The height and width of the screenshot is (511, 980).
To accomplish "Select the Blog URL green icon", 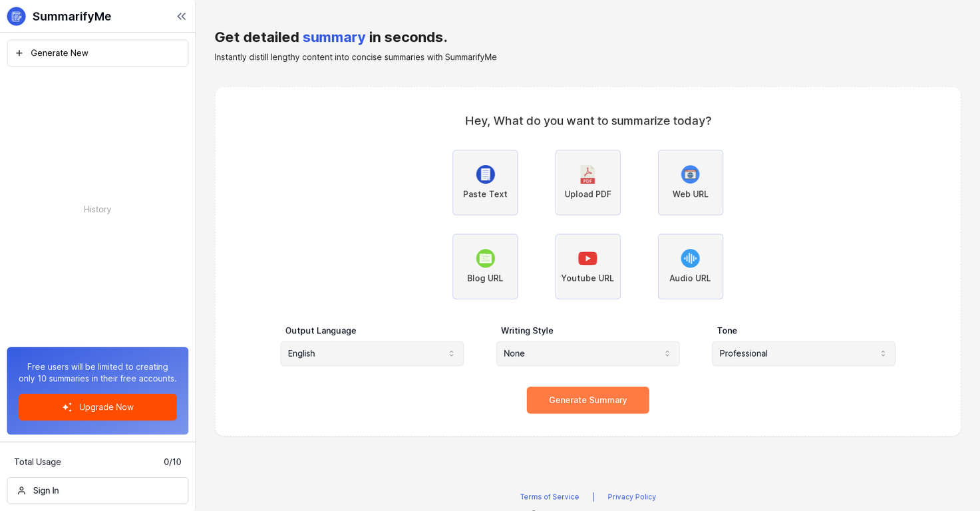I will coord(485,258).
